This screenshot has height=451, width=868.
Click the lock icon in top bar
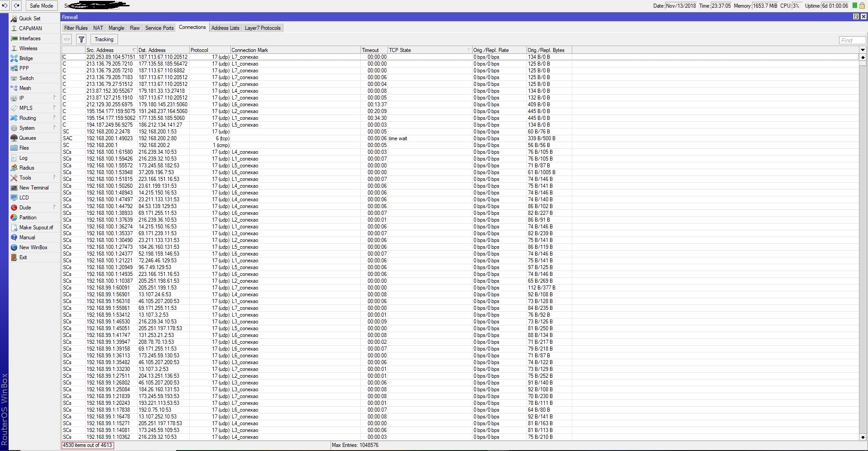(x=862, y=5)
